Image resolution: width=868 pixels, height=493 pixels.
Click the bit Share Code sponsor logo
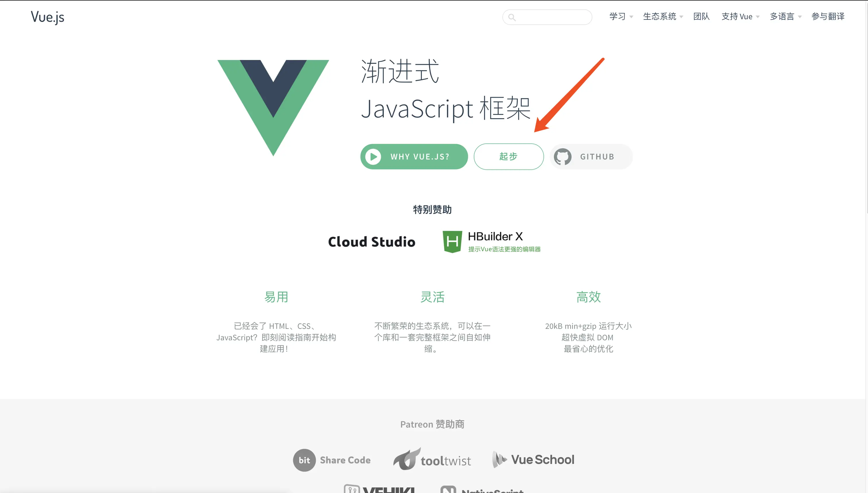(x=332, y=460)
